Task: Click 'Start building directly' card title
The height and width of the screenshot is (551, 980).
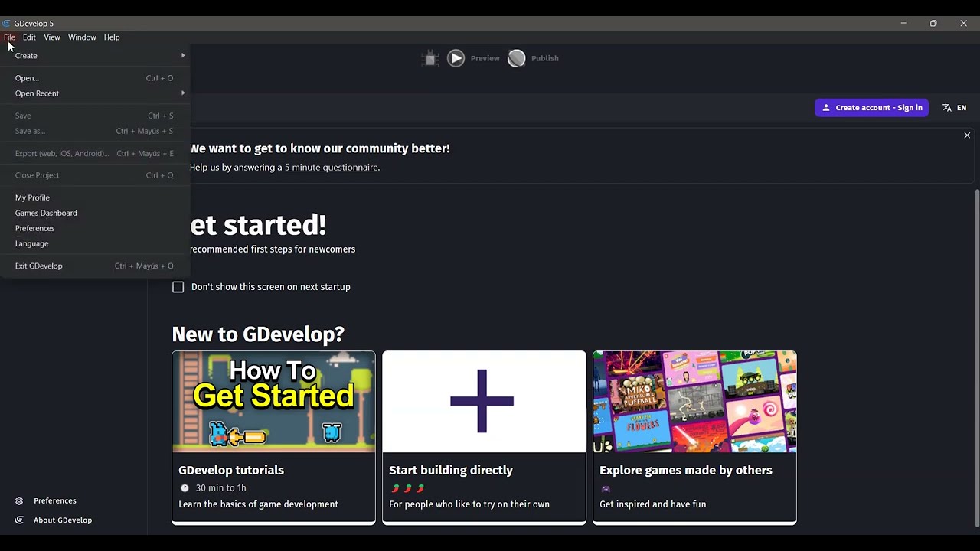Action: 451,470
